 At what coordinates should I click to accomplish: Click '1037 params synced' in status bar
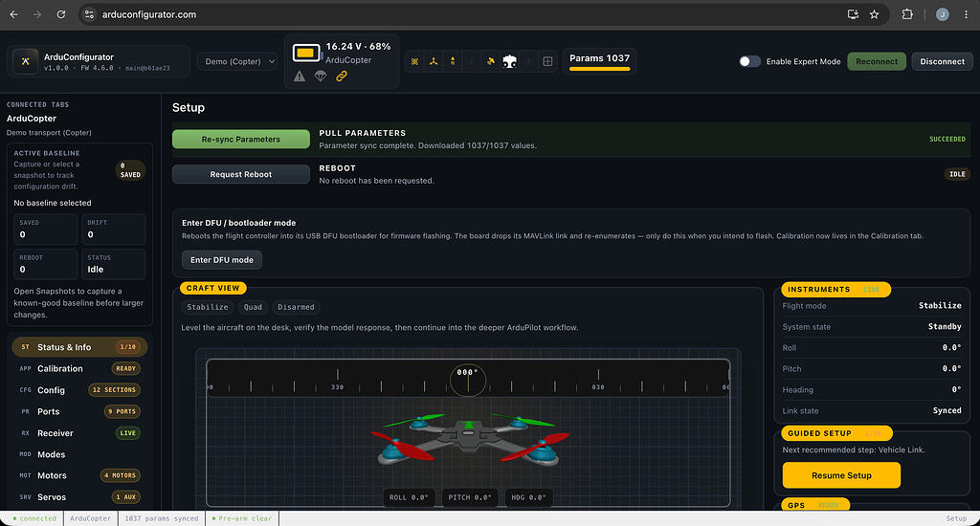(x=161, y=518)
